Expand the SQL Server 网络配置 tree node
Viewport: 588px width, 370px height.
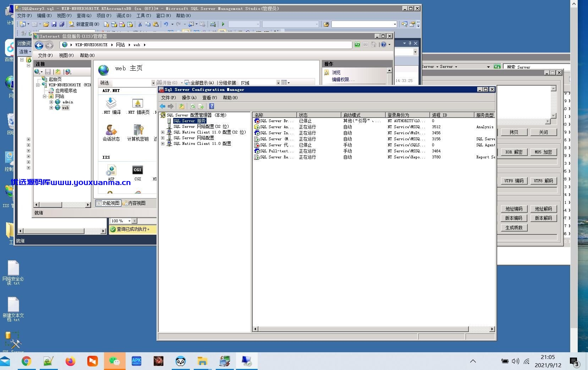[x=163, y=138]
